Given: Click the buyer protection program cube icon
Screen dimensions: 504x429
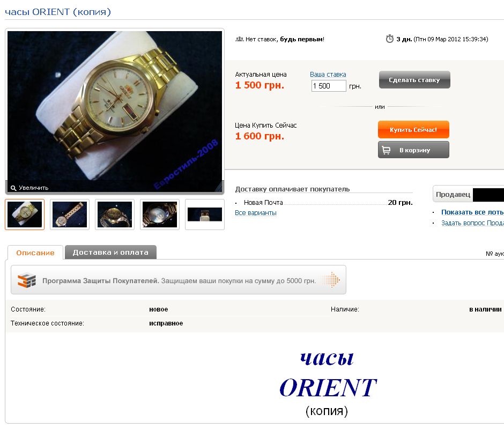Looking at the screenshot, I should click(x=27, y=280).
